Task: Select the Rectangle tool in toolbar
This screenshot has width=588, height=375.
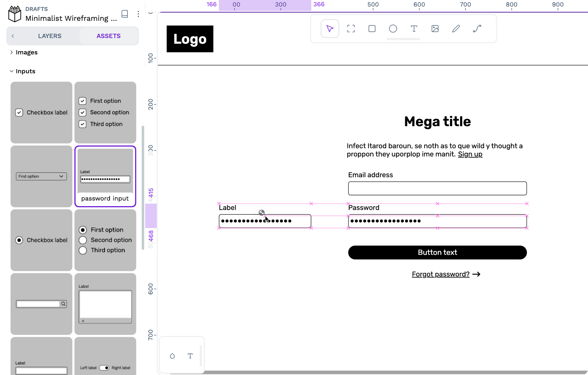Action: (x=372, y=29)
